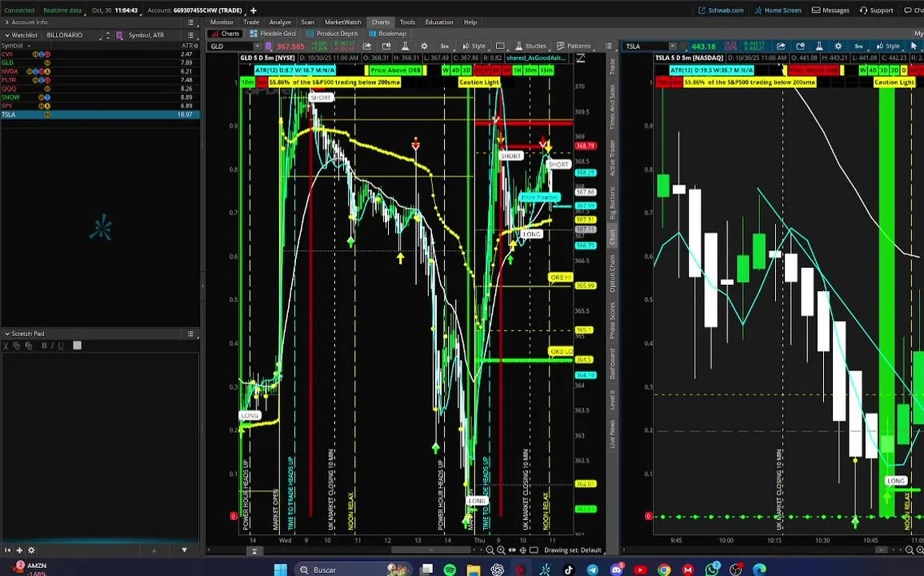Image resolution: width=924 pixels, height=576 pixels.
Task: Toggle the Dashboard side panel
Action: pyautogui.click(x=612, y=364)
